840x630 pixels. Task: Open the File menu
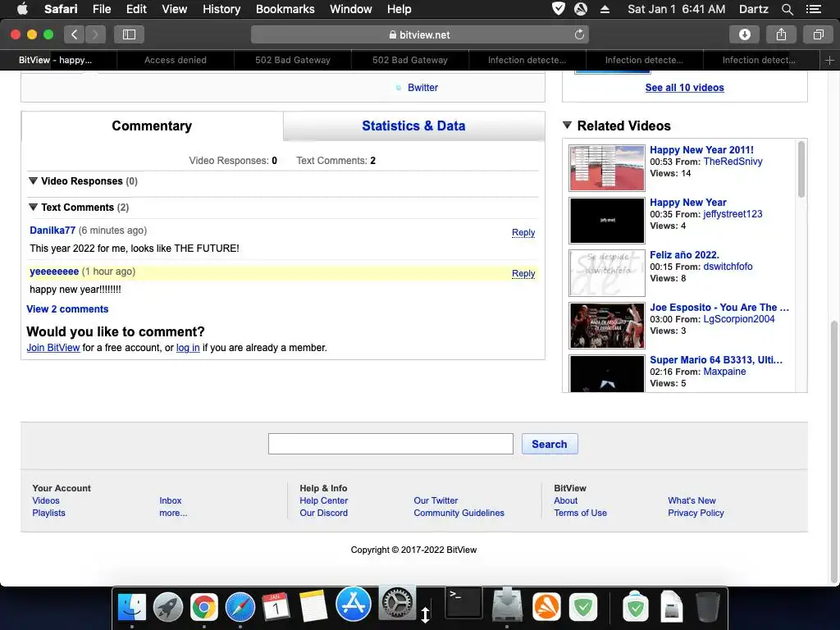[x=101, y=9]
